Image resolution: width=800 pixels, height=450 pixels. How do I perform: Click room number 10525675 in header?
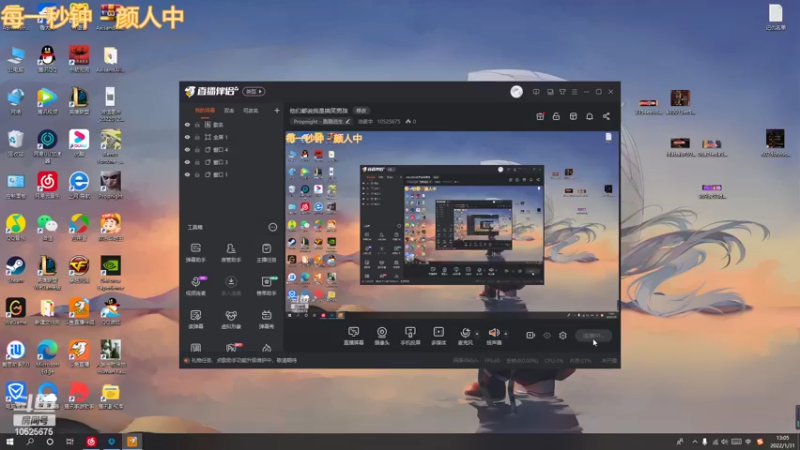(x=388, y=121)
